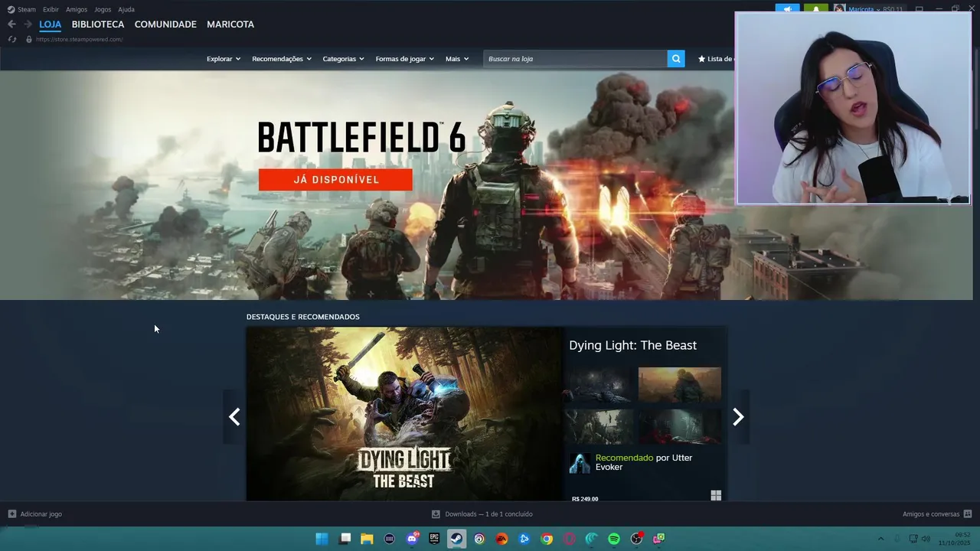Click the Dying Light: The Beast main capsule image
Screen dimensions: 980x551
pos(404,414)
